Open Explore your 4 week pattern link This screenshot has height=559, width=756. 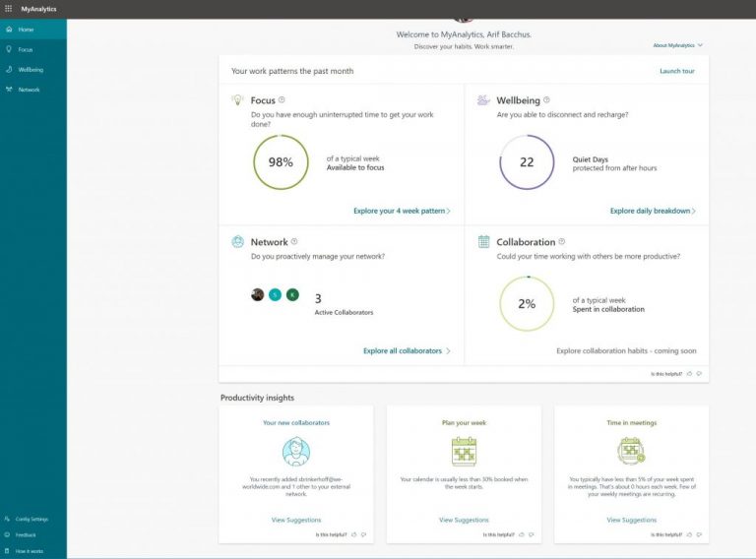pyautogui.click(x=400, y=211)
